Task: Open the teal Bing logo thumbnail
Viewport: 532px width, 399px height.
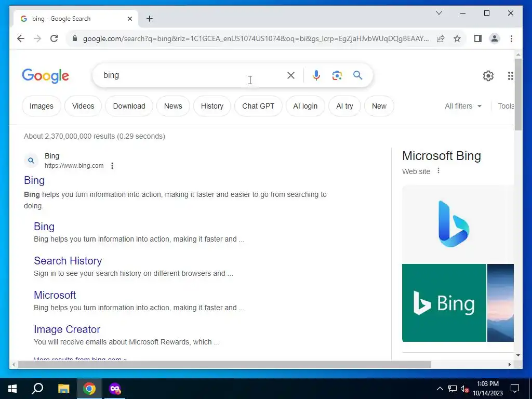Action: (444, 303)
